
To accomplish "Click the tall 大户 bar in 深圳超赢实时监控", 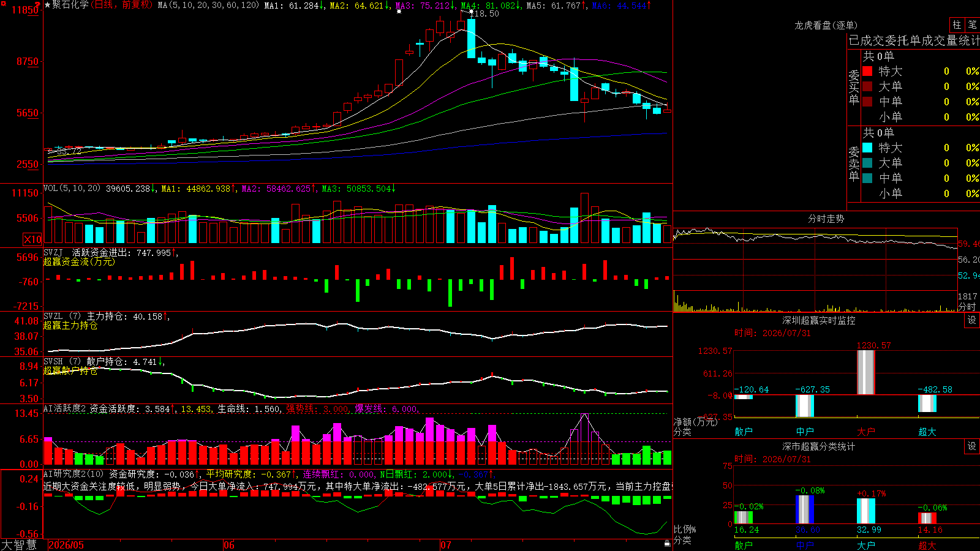I will 866,372.
